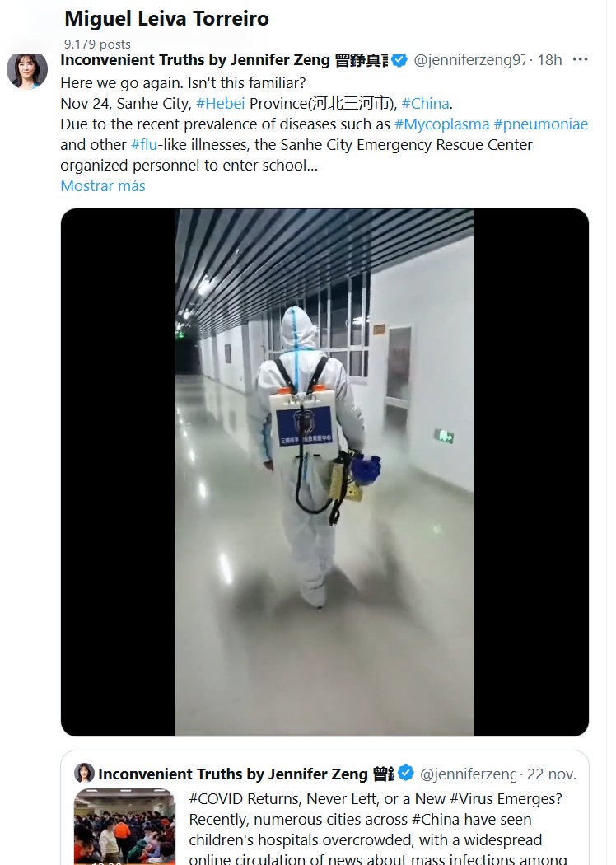Image resolution: width=616 pixels, height=865 pixels.
Task: Play the disinfection worker video
Action: [x=324, y=472]
